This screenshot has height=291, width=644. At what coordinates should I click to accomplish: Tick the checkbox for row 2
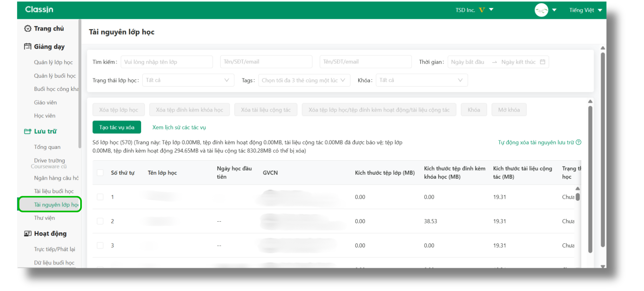click(x=100, y=221)
